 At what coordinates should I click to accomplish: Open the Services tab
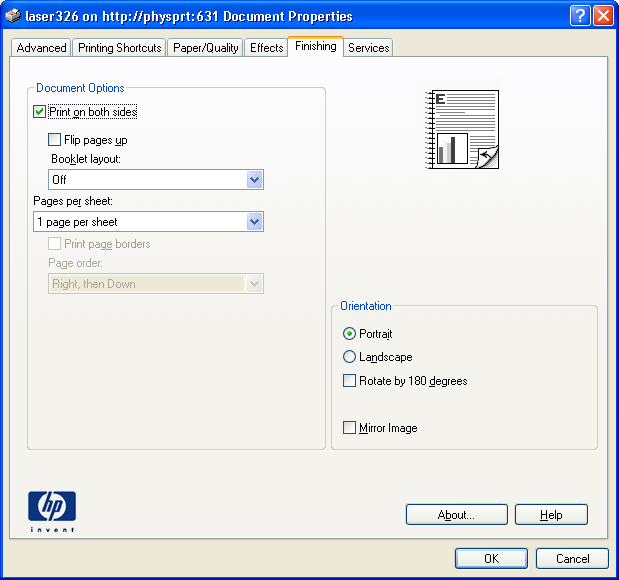(368, 48)
